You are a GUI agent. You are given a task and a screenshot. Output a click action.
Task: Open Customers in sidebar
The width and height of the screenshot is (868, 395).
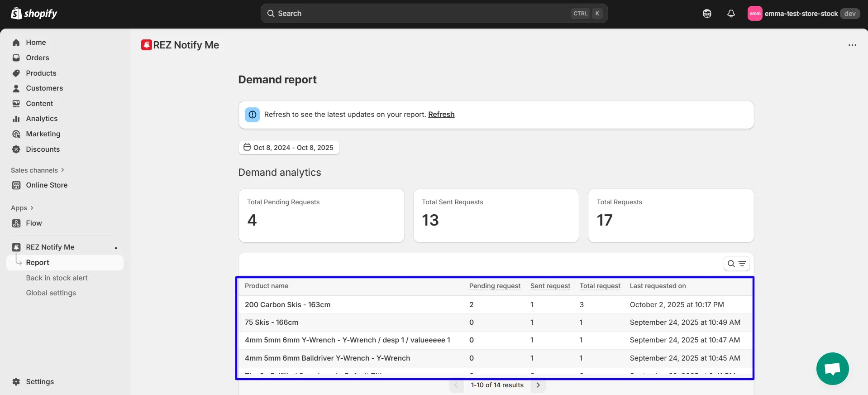(44, 88)
